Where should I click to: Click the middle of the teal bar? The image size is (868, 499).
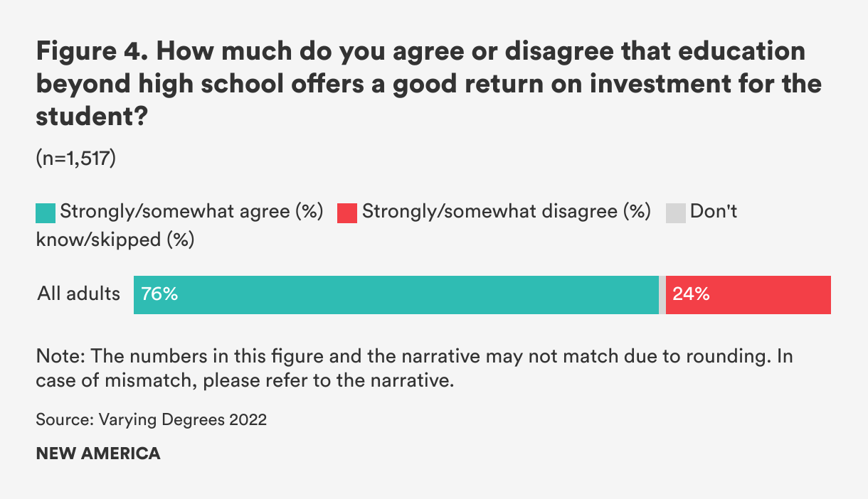click(x=396, y=294)
